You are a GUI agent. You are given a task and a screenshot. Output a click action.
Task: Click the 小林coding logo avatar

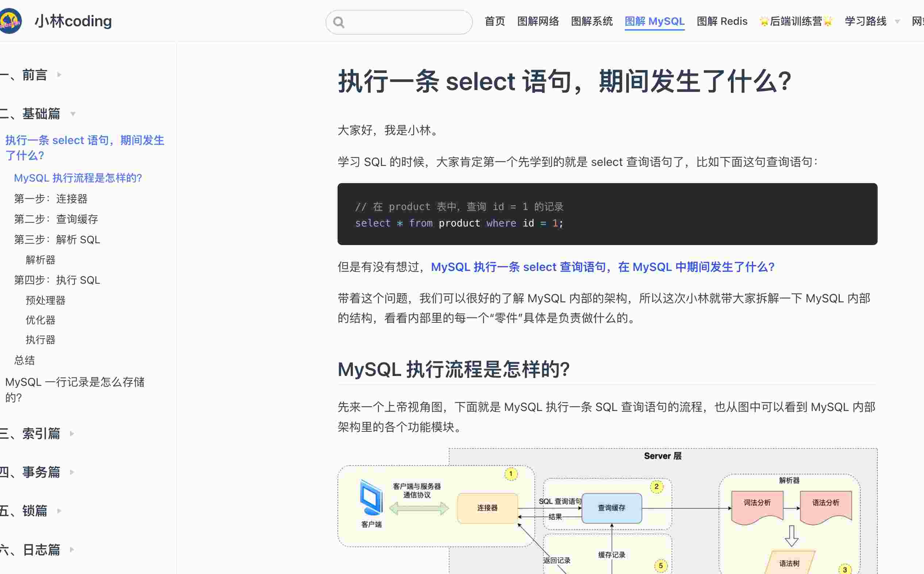click(11, 21)
